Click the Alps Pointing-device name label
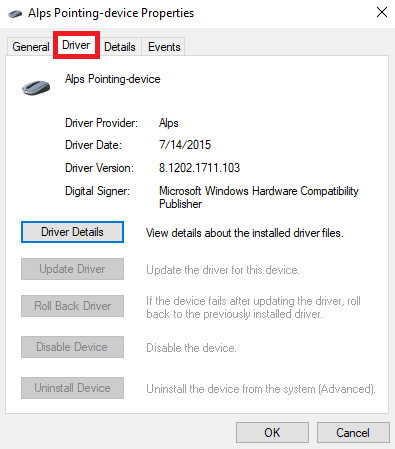 click(x=113, y=79)
